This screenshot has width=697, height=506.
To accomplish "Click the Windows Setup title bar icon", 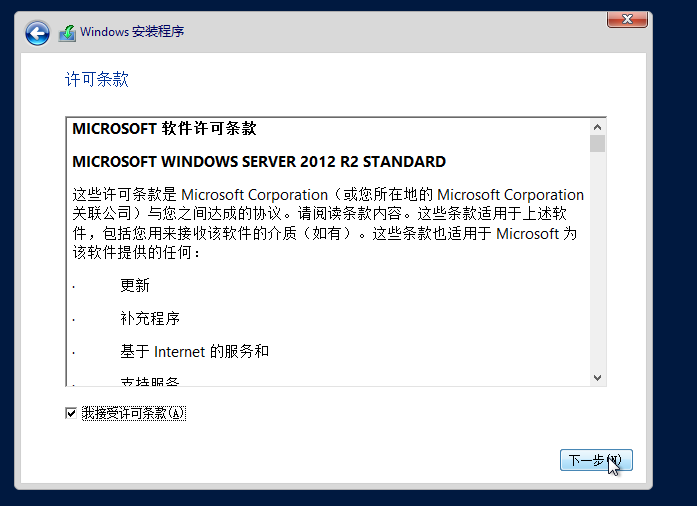I will coord(67,33).
